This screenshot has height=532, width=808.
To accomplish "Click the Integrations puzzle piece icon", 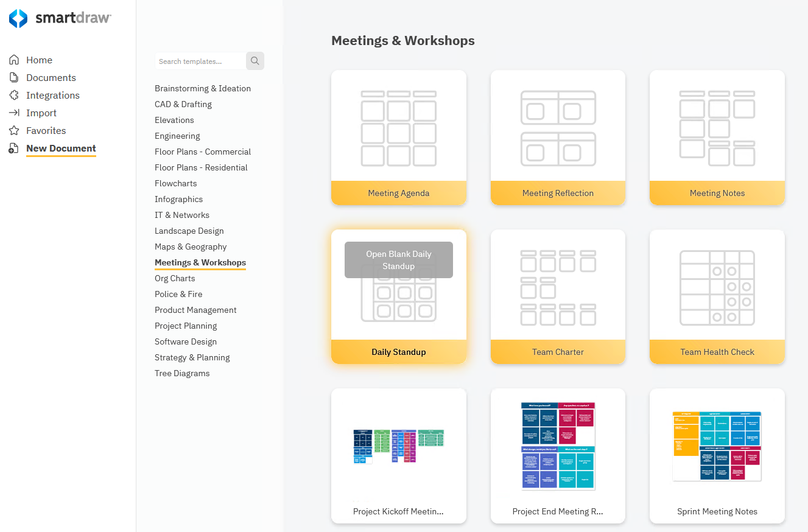I will (x=14, y=95).
